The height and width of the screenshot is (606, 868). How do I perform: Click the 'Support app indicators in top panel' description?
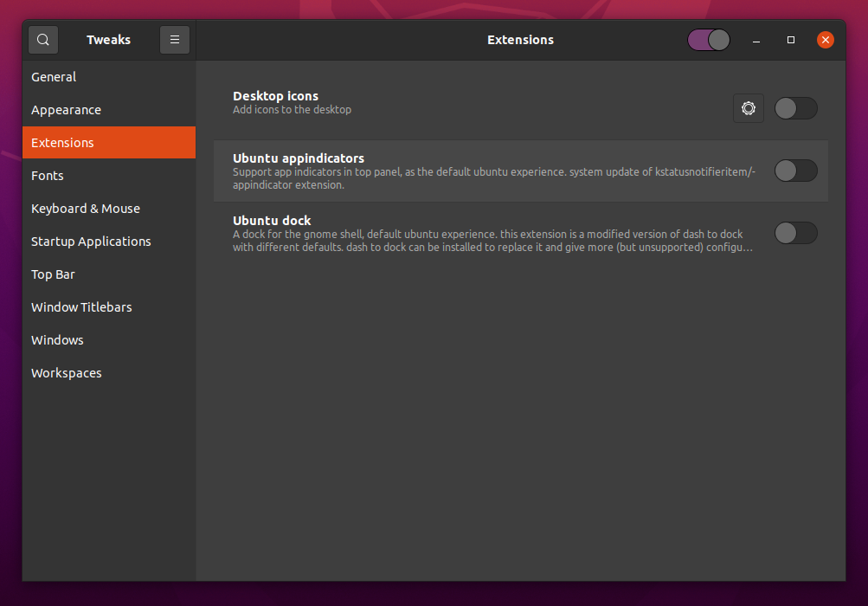click(x=494, y=178)
